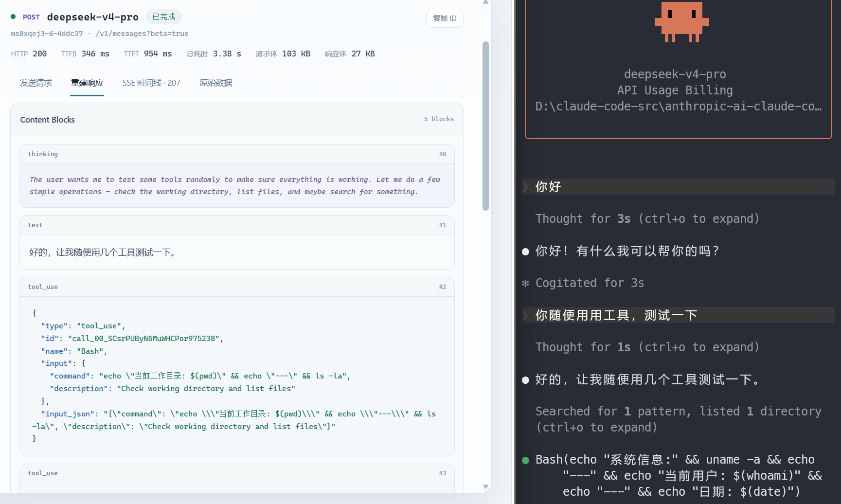Open the 发送请求 tab

click(x=36, y=83)
